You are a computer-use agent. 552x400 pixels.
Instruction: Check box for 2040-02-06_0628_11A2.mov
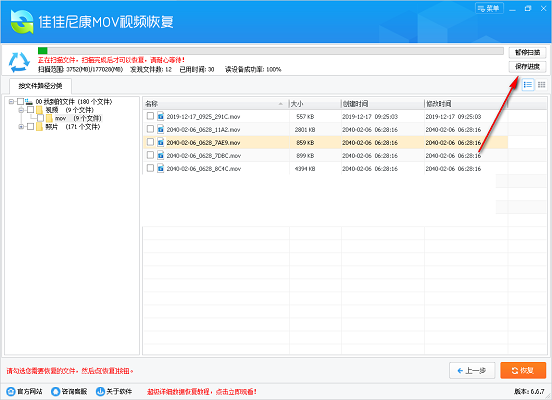point(150,129)
